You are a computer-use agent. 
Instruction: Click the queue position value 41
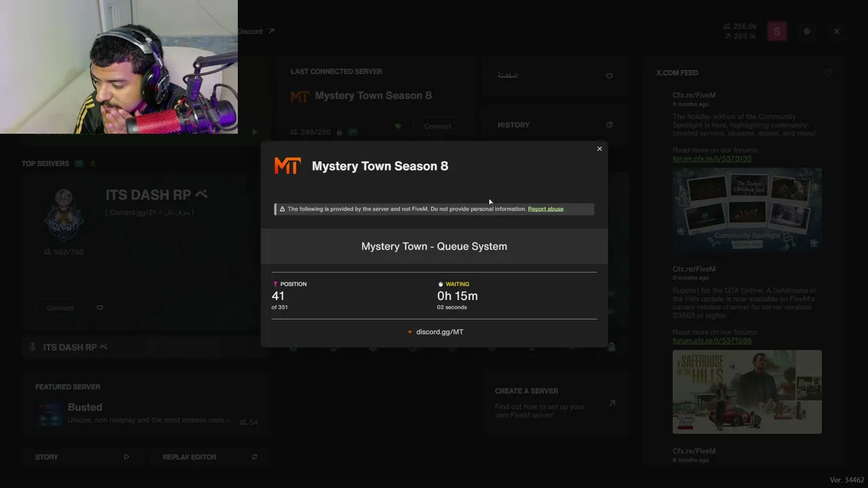coord(278,296)
